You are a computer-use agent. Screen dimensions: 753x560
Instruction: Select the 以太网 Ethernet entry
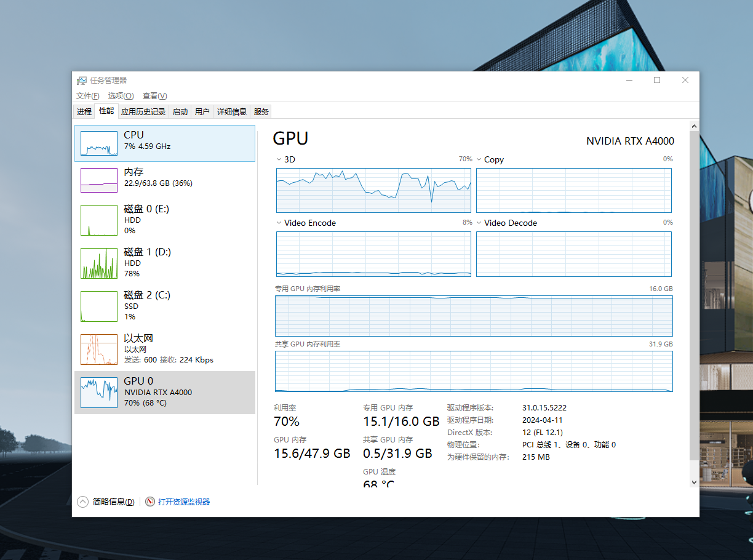(x=165, y=349)
